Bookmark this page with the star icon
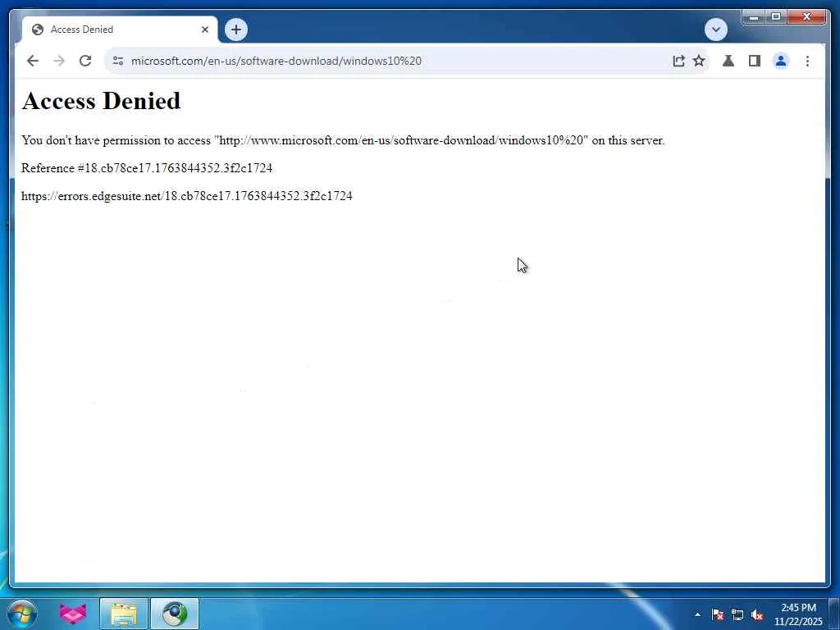The image size is (840, 630). point(699,61)
